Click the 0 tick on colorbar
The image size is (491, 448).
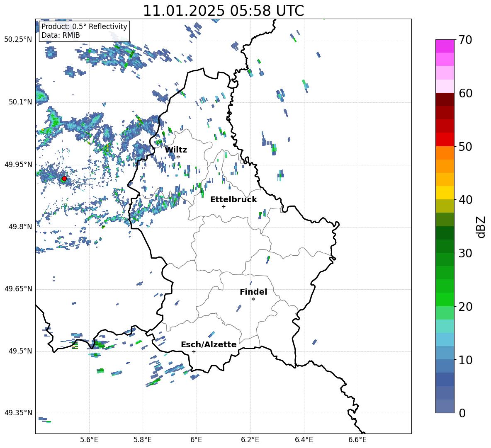462,413
